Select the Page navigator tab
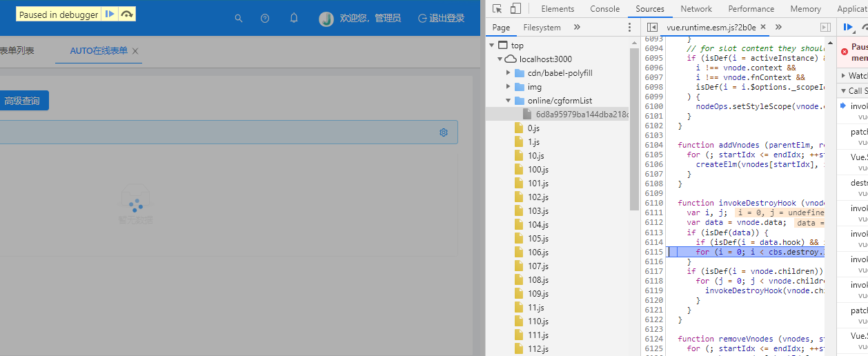 (x=502, y=28)
